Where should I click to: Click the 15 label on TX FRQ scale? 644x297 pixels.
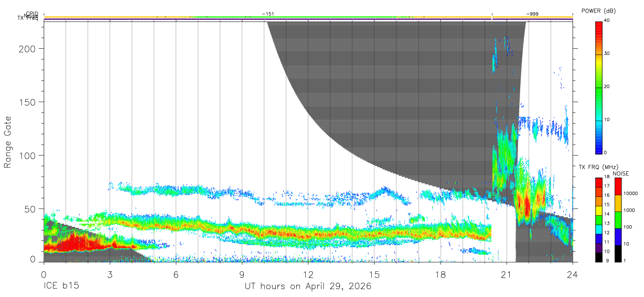606,205
